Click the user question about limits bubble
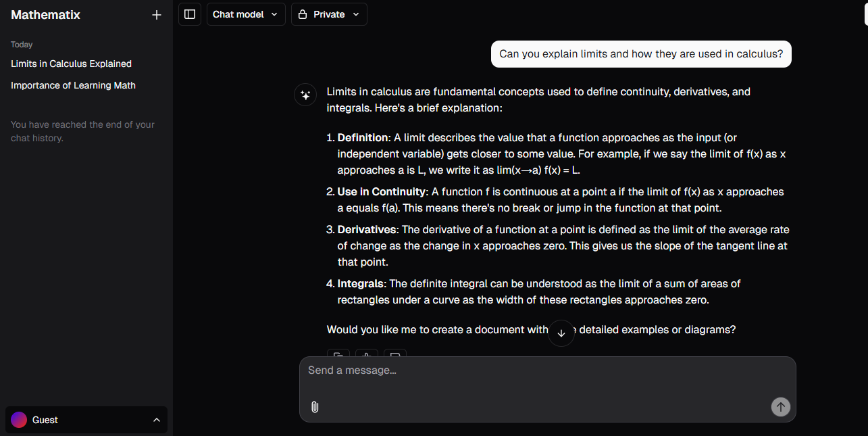The width and height of the screenshot is (868, 436). (x=641, y=54)
